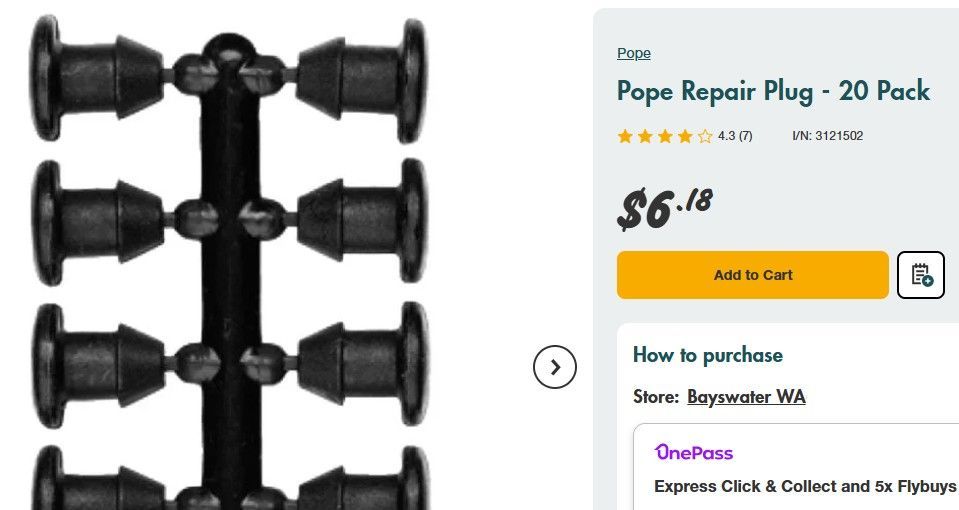This screenshot has height=510, width=959.
Task: Click the OnePass logo
Action: (x=694, y=453)
